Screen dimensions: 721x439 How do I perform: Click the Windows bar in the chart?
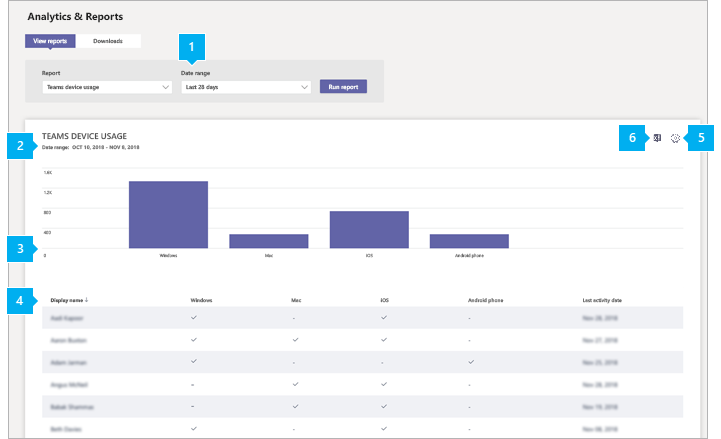(168, 215)
